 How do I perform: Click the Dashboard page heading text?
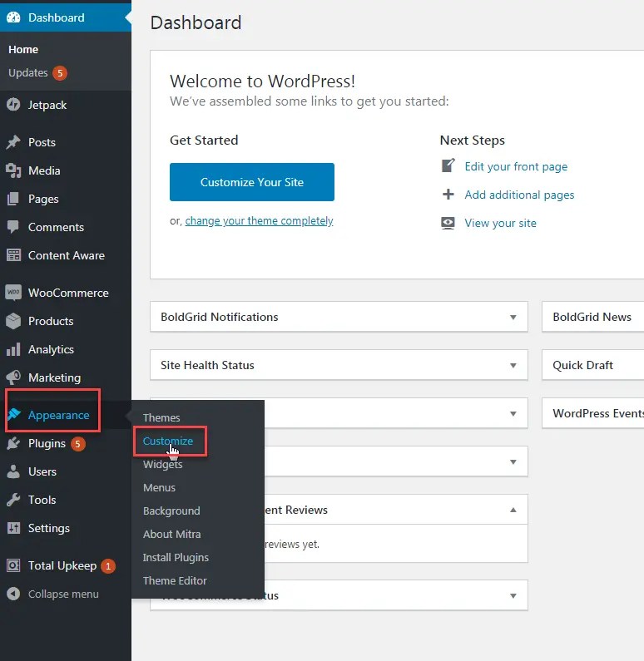(196, 22)
